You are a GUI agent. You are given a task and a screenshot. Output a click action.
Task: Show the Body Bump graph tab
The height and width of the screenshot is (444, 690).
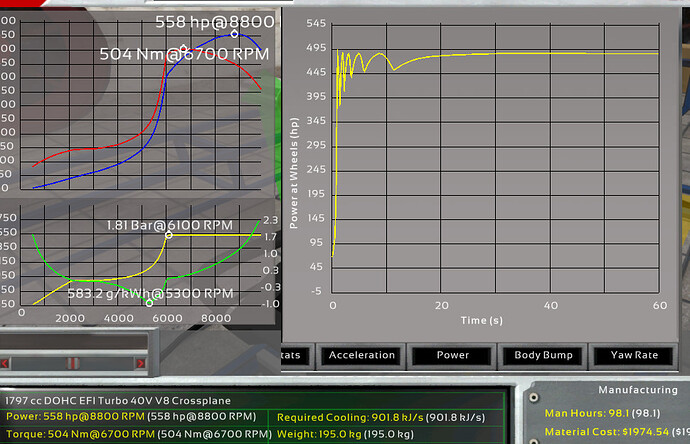pyautogui.click(x=541, y=355)
